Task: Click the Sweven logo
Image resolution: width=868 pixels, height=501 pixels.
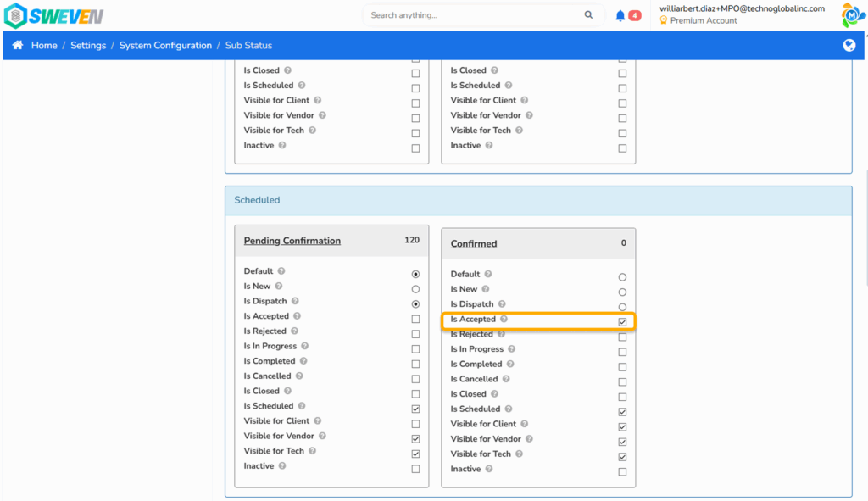Action: pos(53,16)
